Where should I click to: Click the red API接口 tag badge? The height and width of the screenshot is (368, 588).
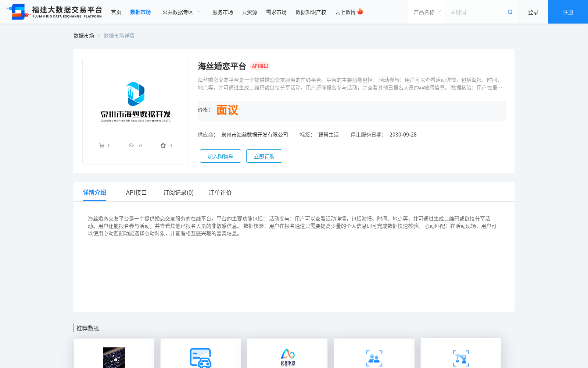pyautogui.click(x=260, y=66)
